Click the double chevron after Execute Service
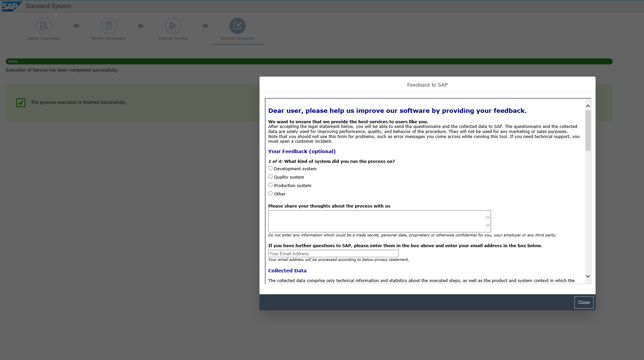 (x=205, y=26)
